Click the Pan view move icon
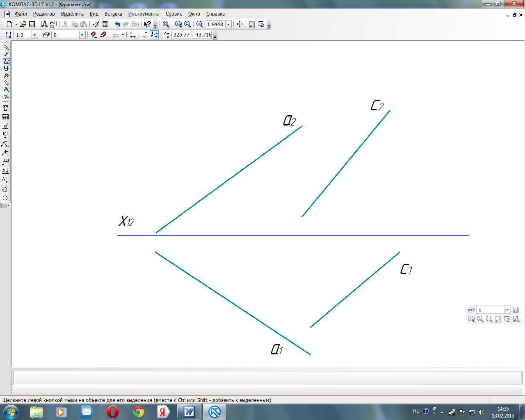This screenshot has height=420, width=525. pos(240,24)
